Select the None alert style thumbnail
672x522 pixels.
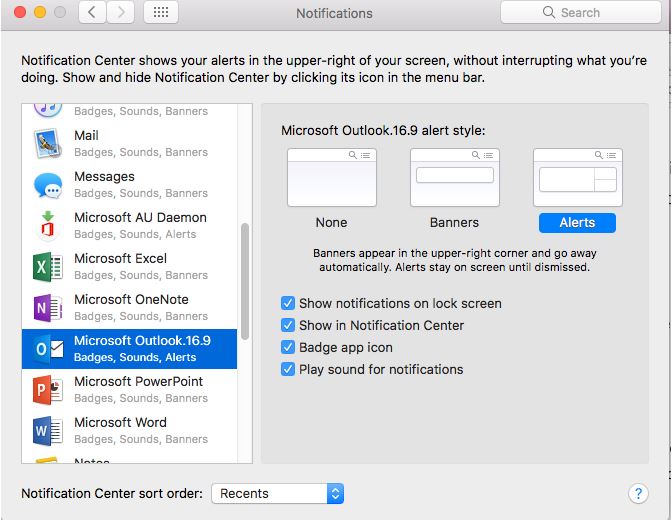point(332,177)
